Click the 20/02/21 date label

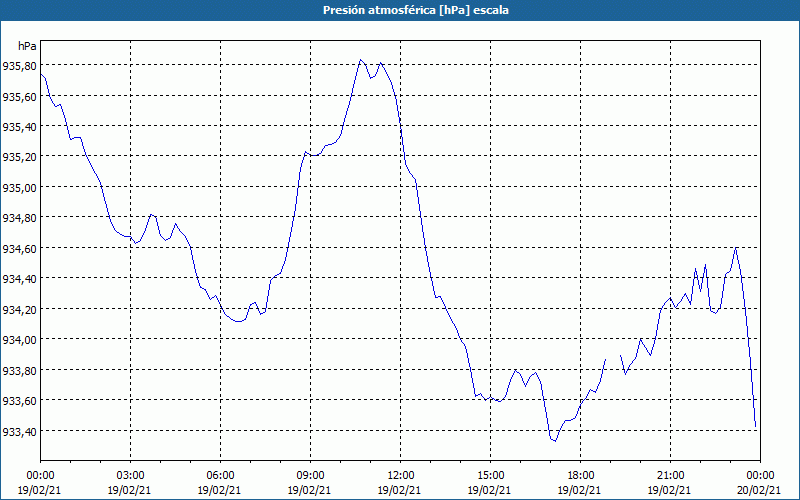(760, 490)
